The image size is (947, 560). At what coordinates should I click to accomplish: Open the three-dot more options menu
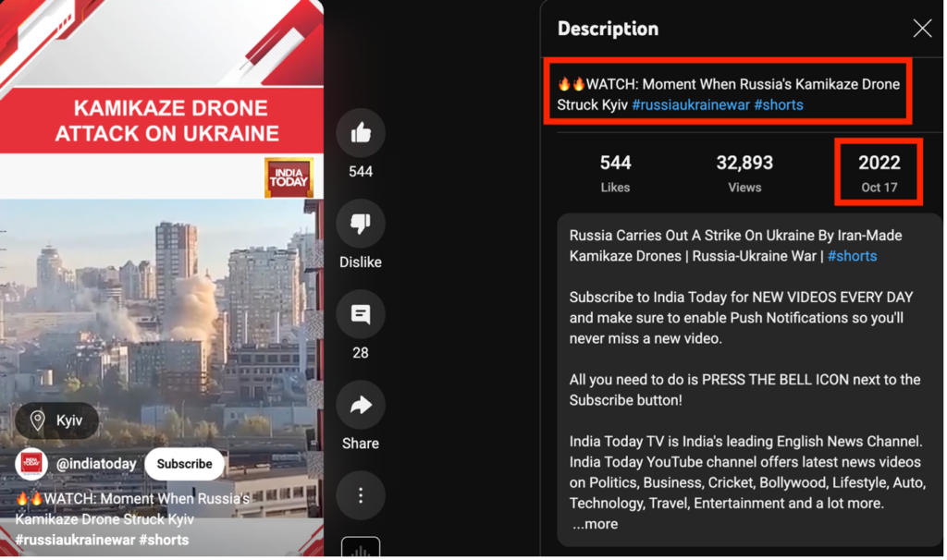[361, 495]
